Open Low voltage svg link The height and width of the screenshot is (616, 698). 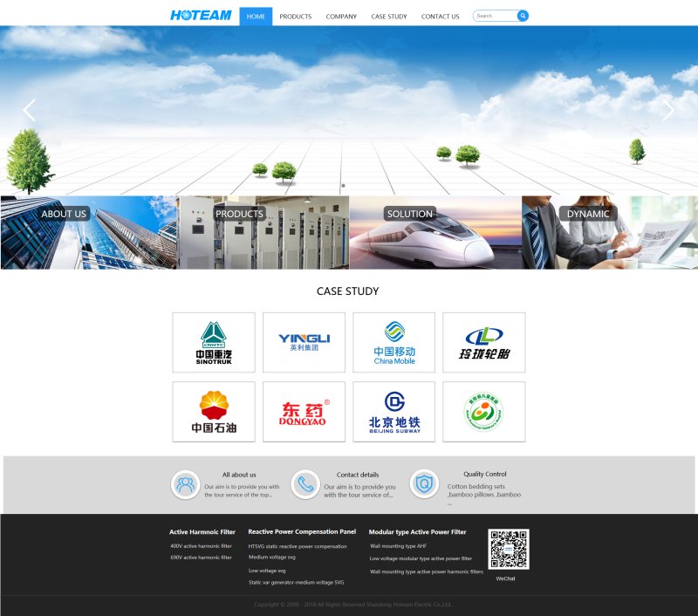(267, 570)
